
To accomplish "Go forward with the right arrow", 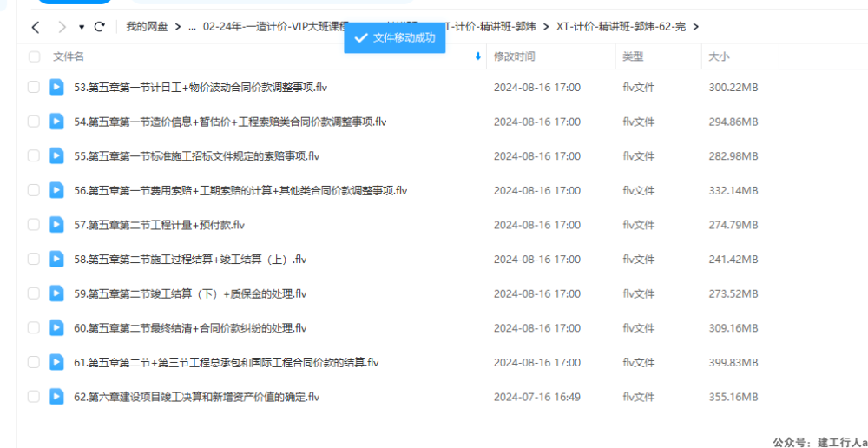I will [x=62, y=27].
